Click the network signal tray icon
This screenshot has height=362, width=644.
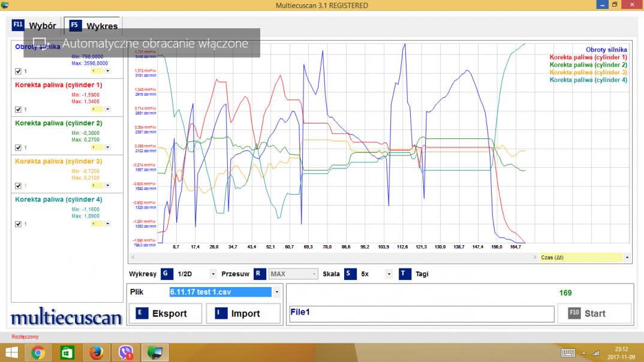(595, 353)
